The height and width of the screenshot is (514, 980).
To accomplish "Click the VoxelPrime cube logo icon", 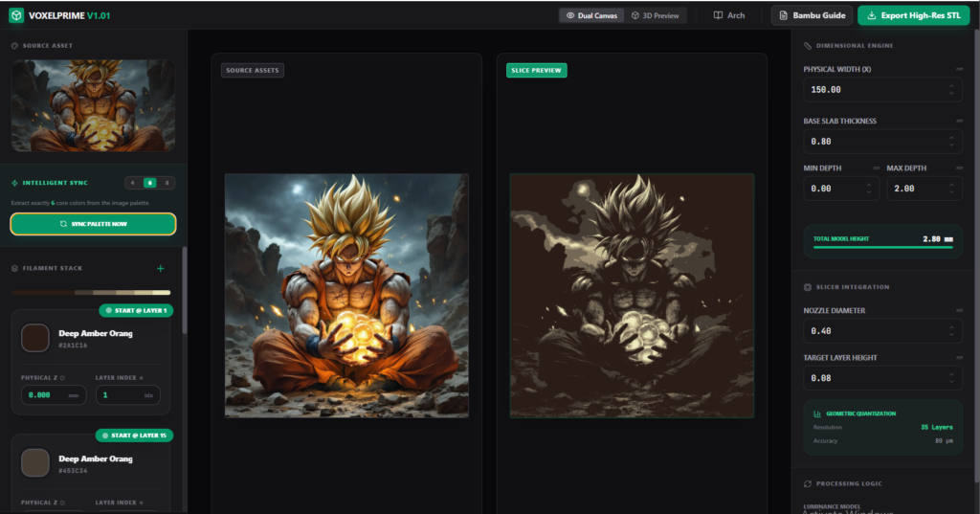I will click(16, 15).
